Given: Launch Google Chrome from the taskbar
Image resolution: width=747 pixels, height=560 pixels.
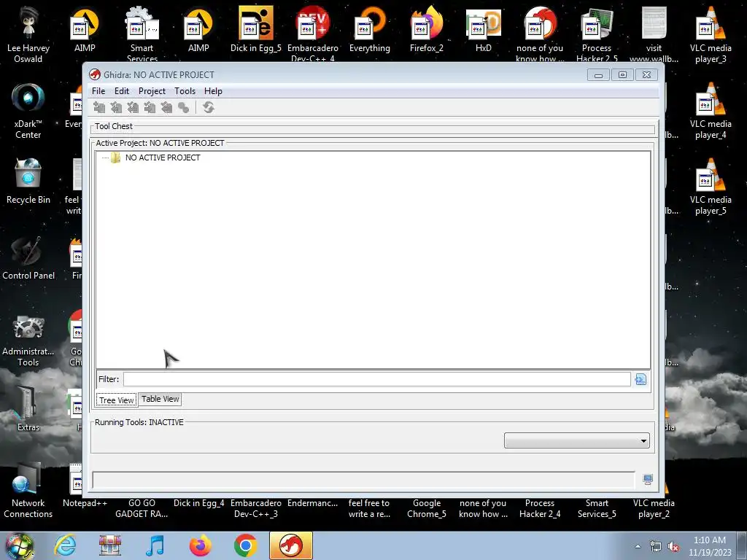Looking at the screenshot, I should (x=245, y=545).
